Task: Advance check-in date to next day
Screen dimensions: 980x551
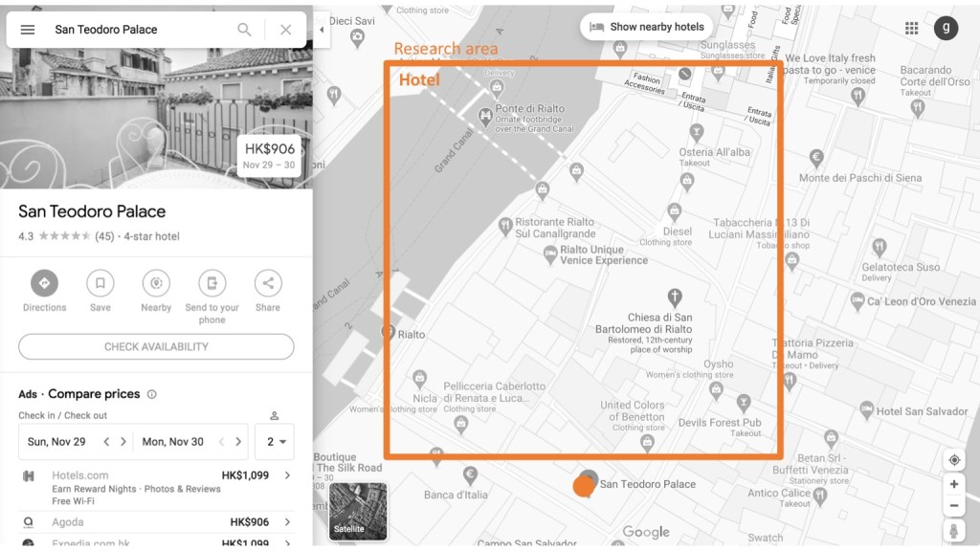Action: click(x=122, y=442)
